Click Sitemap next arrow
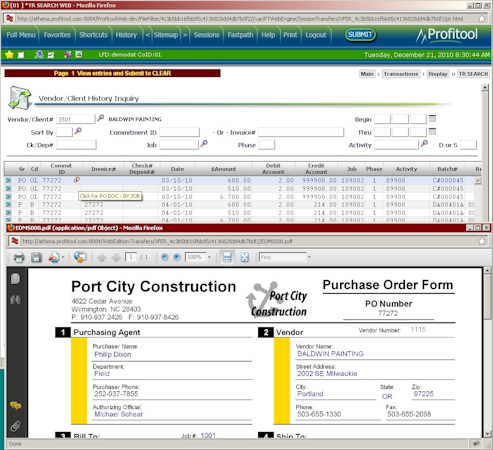Screen dimensions: 493x450 coord(185,35)
